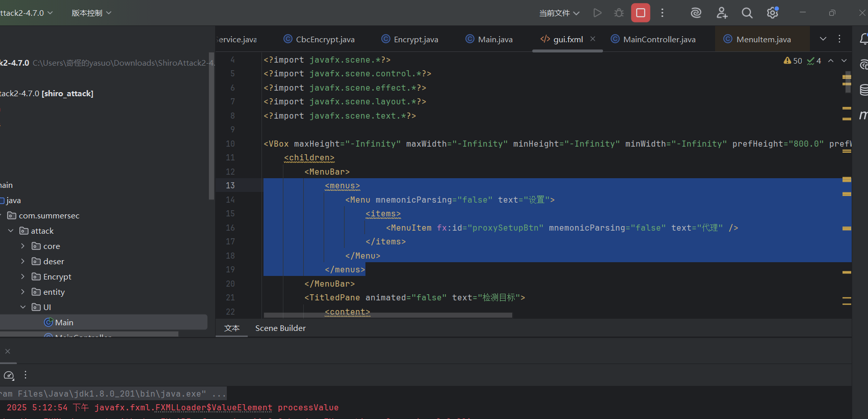Stop the running process with red square
Viewport: 868px width, 419px height.
pyautogui.click(x=641, y=13)
